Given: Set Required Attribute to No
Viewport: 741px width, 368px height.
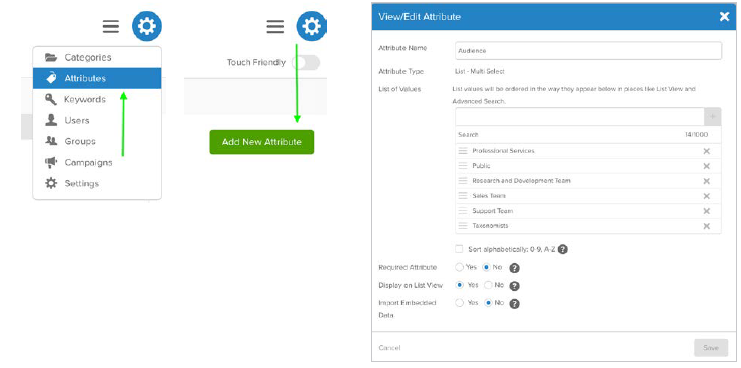Looking at the screenshot, I should [487, 267].
